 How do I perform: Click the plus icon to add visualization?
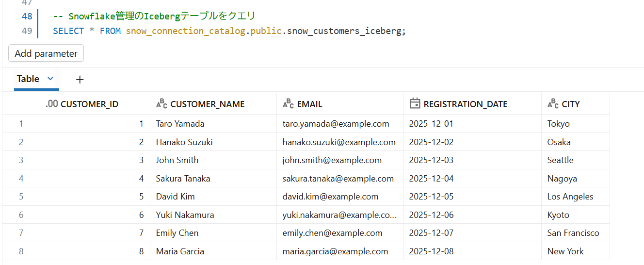click(80, 79)
